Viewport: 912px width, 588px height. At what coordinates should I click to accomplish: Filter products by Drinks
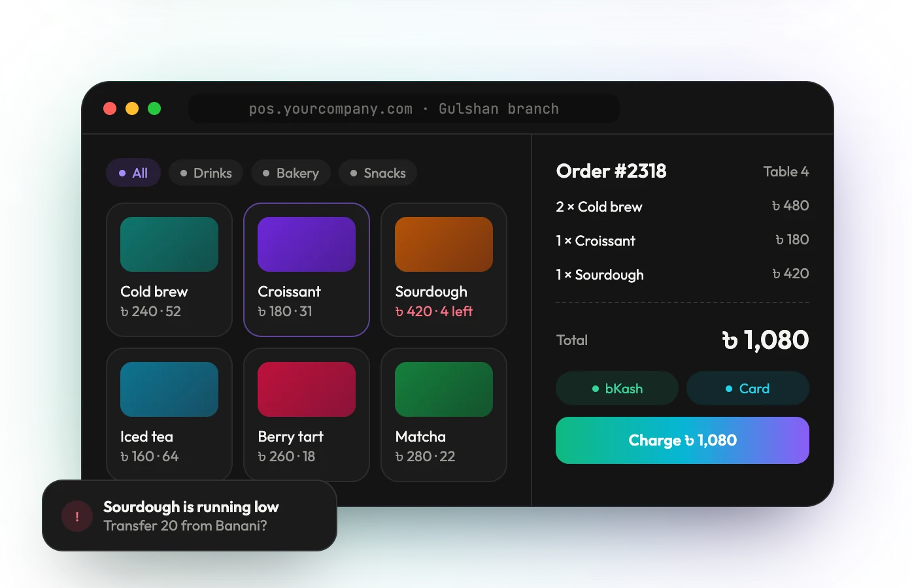206,173
